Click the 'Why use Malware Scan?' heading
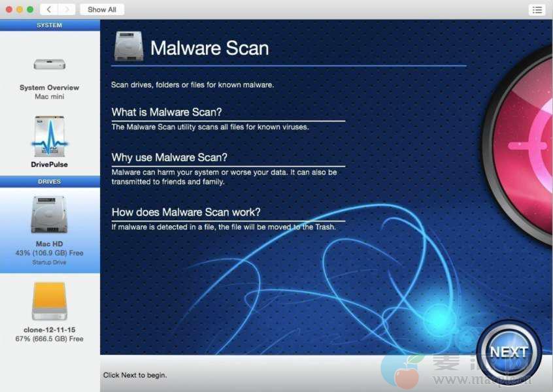The image size is (553, 392). coord(169,157)
